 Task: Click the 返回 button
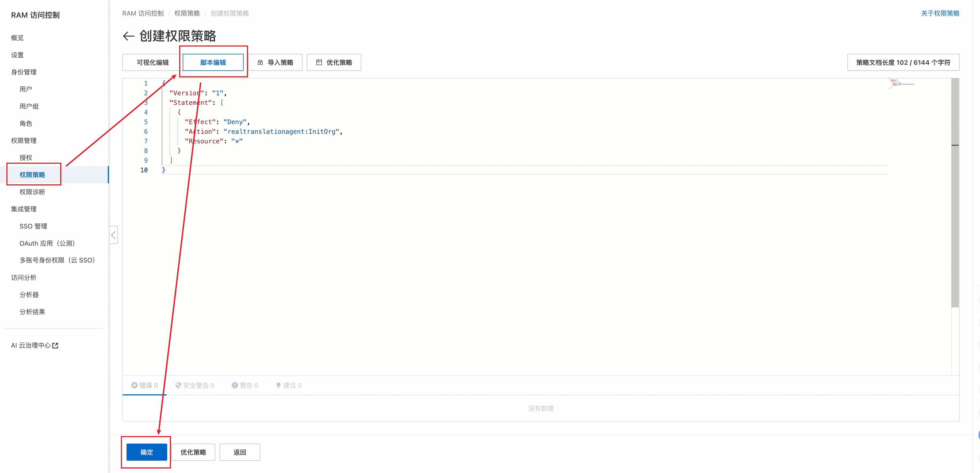[240, 452]
